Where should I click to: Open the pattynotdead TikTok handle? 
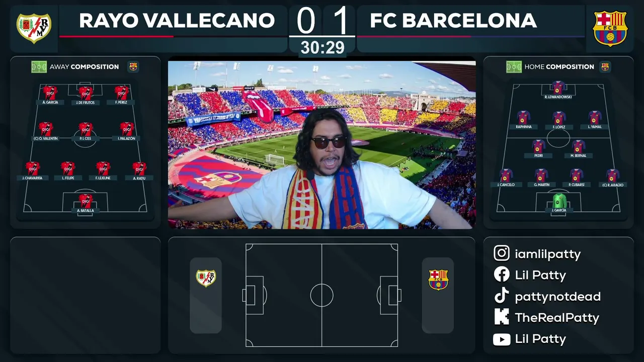[x=557, y=297]
